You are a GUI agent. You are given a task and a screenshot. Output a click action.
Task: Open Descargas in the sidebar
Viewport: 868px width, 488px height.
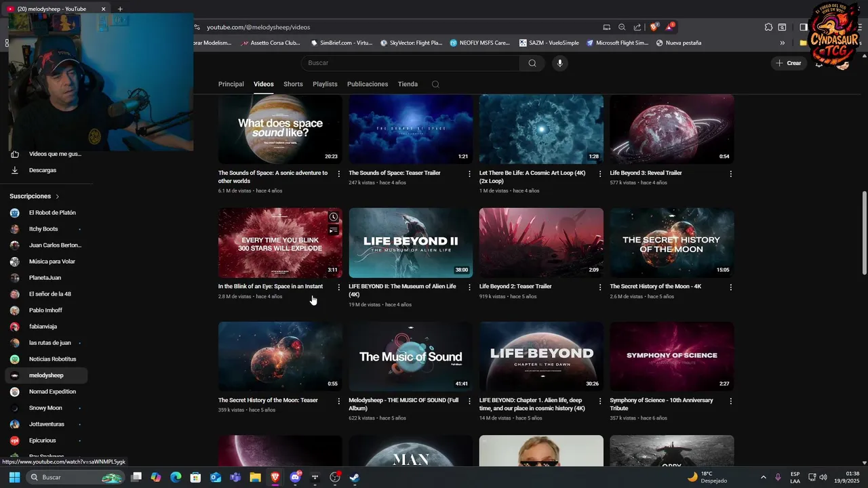point(46,170)
